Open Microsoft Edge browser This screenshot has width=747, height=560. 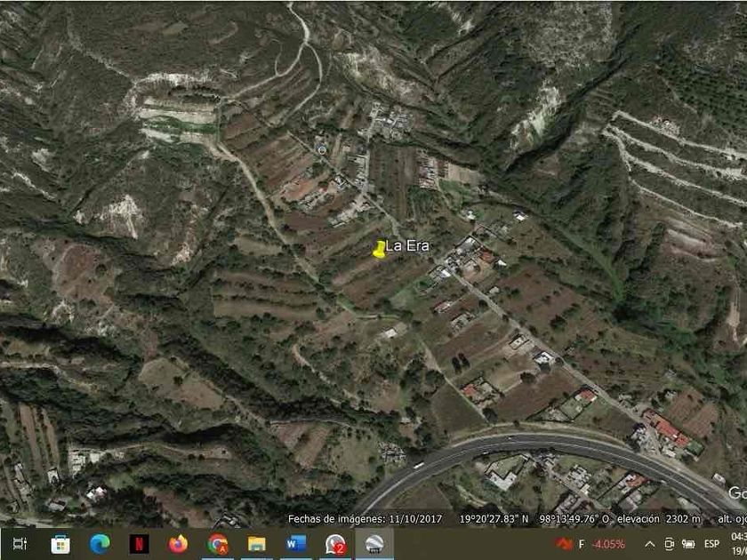coord(100,544)
